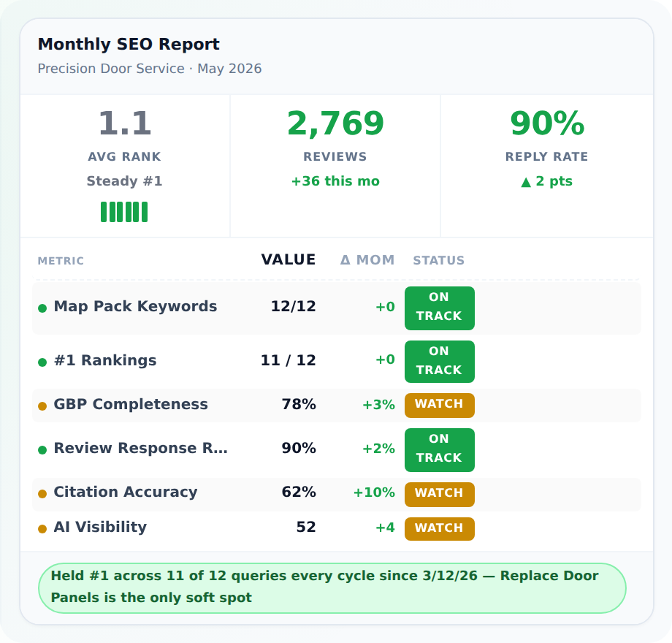Click the amber dot beside Citation Accuracy
This screenshot has width=672, height=643.
[x=42, y=494]
